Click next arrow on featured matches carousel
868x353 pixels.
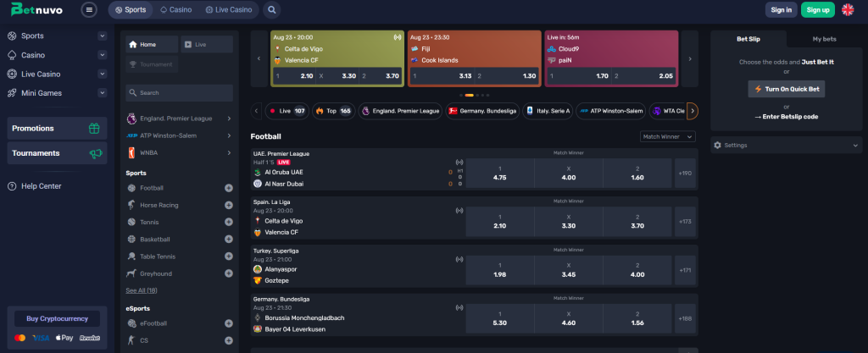coord(690,58)
